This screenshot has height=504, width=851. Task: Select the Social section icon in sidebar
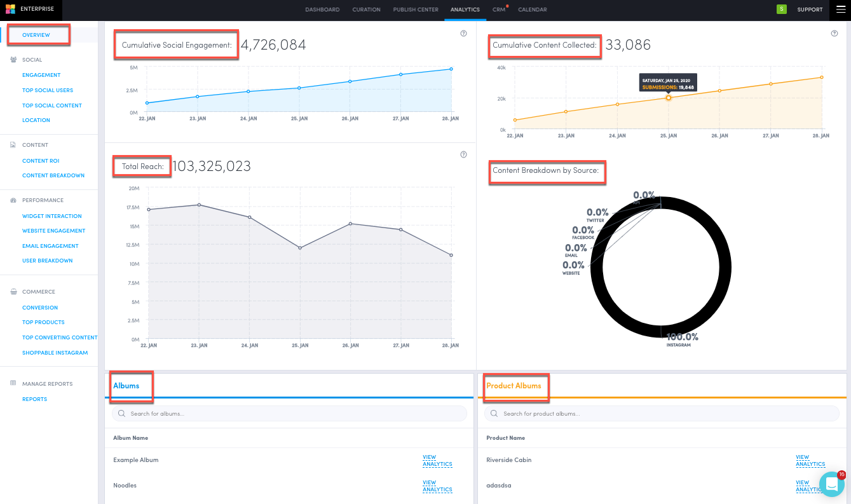tap(13, 59)
